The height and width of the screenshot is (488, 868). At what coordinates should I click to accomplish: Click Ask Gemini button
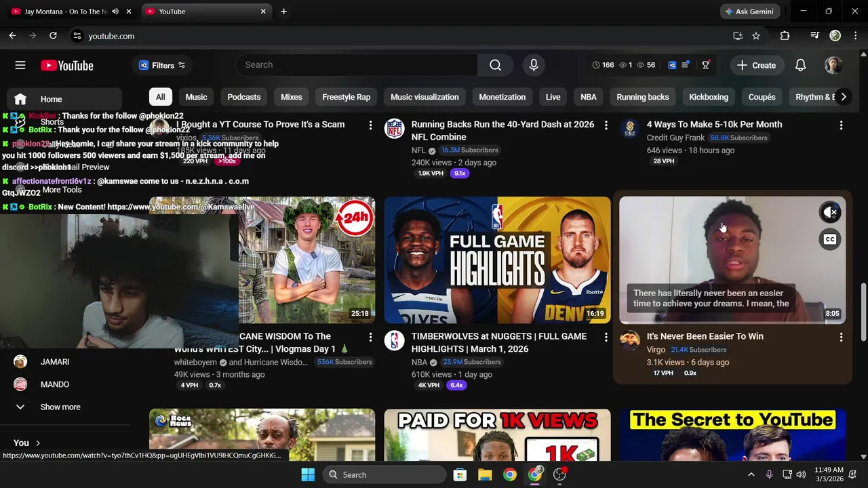click(749, 12)
